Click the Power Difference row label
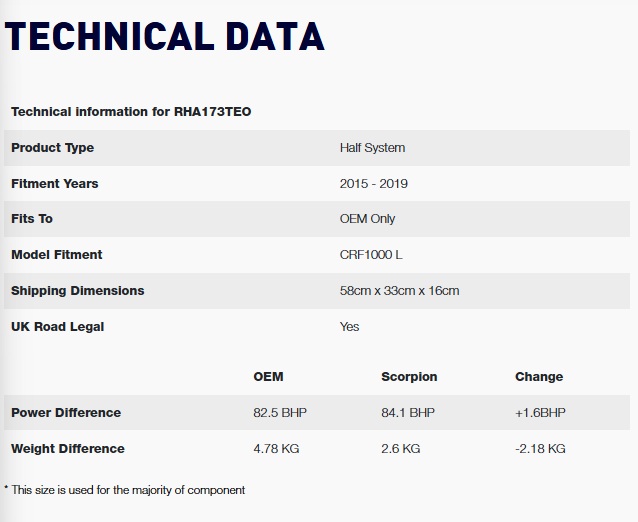 click(66, 413)
